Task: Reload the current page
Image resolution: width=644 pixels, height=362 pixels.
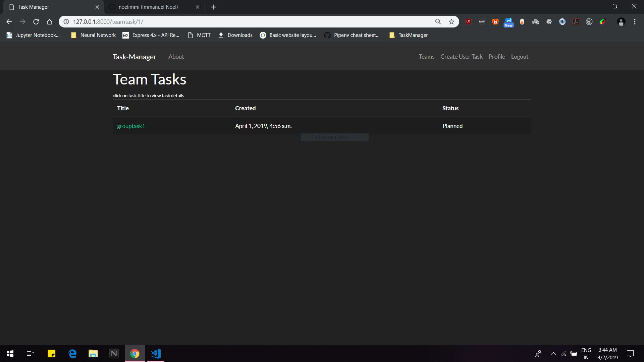Action: pyautogui.click(x=36, y=22)
